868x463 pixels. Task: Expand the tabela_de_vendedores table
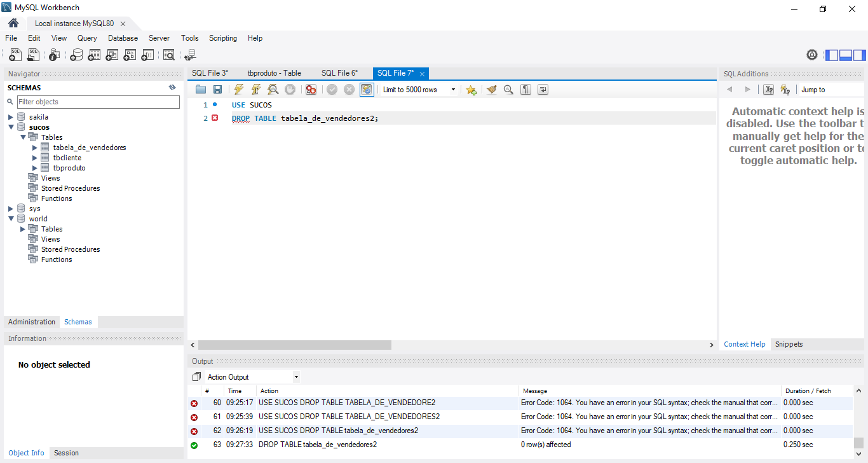point(35,148)
